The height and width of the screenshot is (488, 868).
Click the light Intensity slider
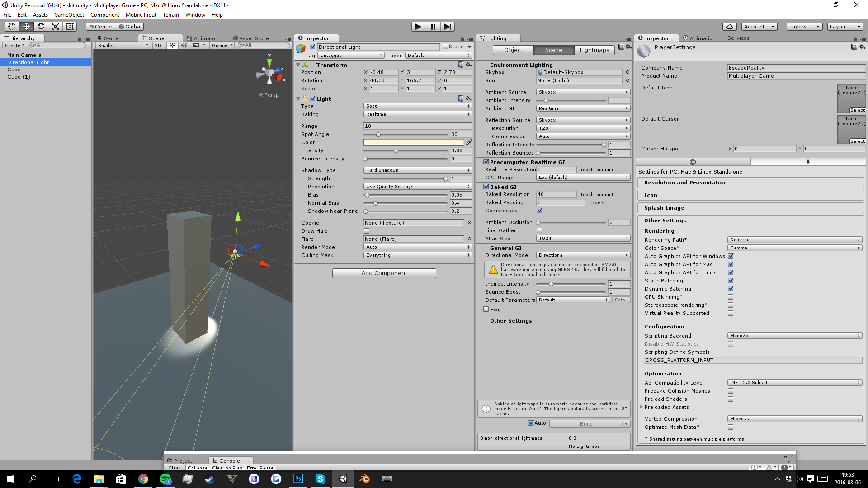click(x=406, y=151)
